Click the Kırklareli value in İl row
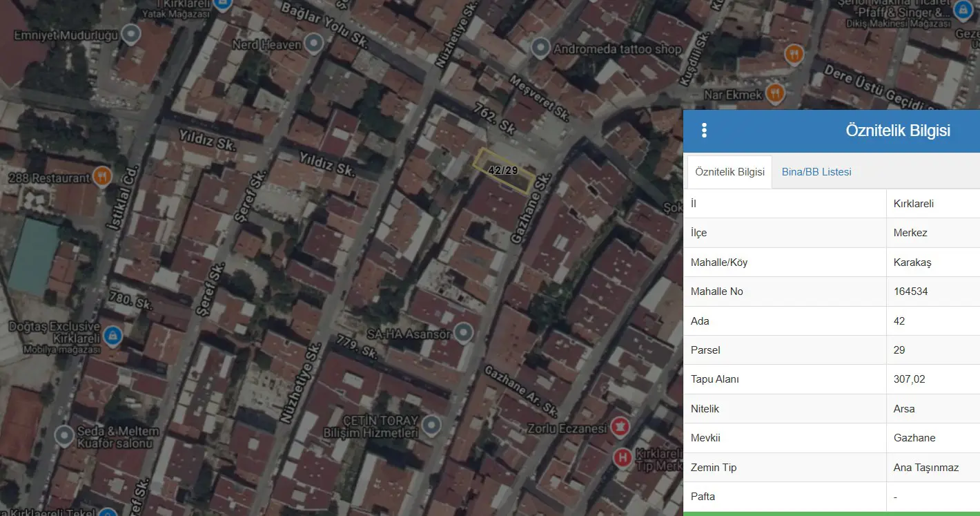 click(914, 204)
